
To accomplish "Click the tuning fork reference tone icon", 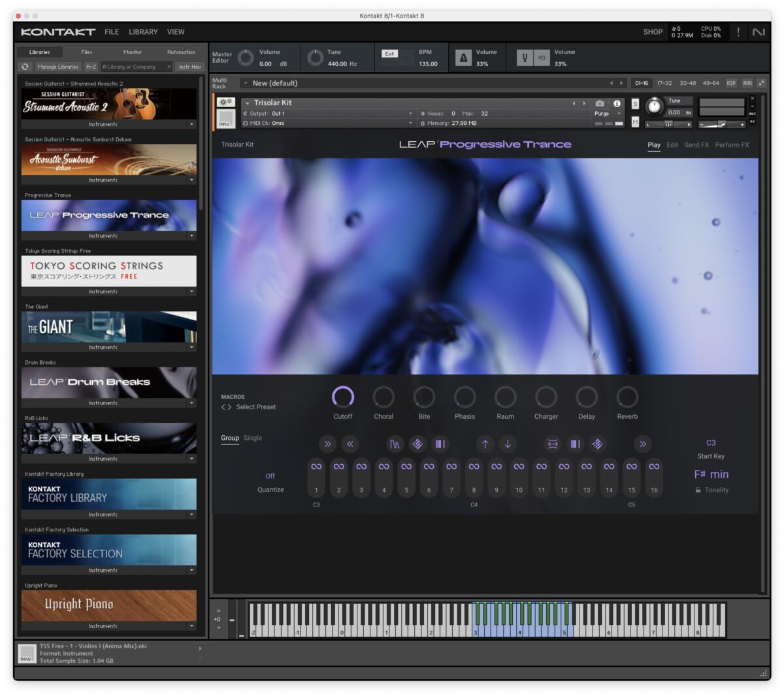I will tap(525, 58).
